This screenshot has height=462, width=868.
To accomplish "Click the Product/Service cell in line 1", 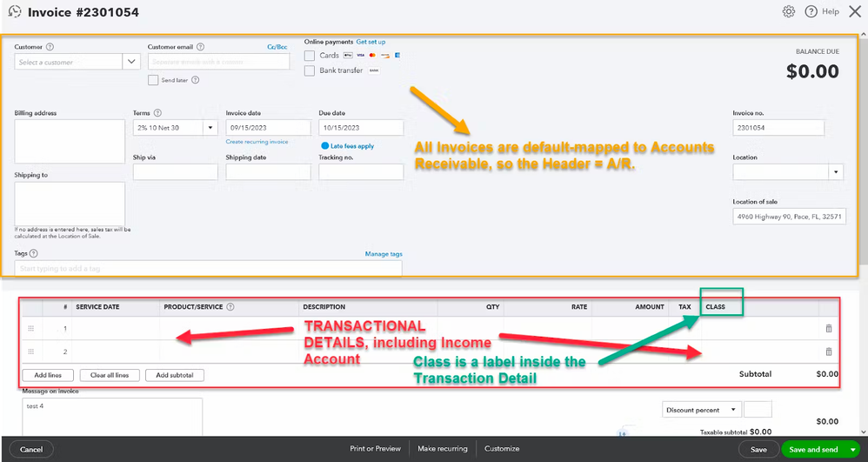I will pos(230,329).
